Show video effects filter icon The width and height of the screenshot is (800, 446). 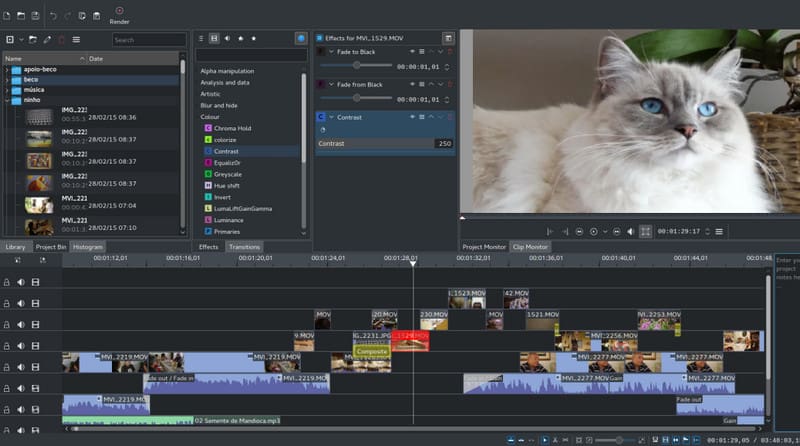[214, 38]
